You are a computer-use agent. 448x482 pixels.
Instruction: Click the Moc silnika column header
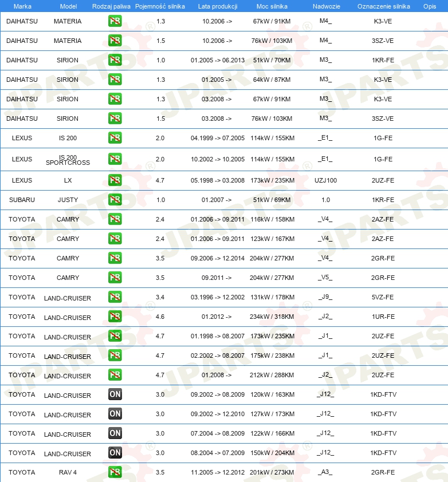(x=272, y=6)
